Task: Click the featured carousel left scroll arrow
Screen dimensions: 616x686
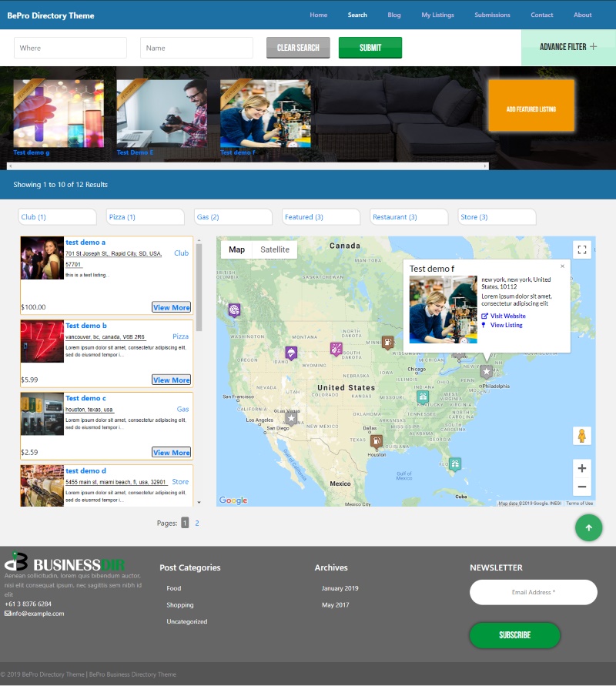Action: pos(11,166)
